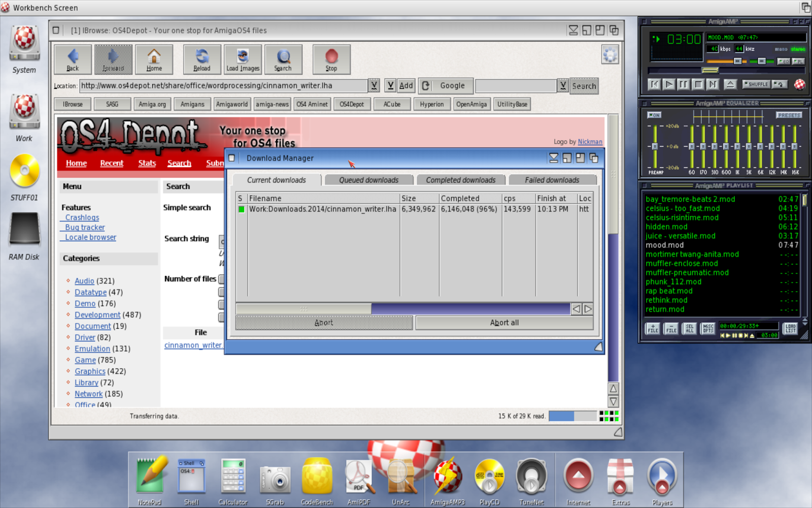This screenshot has height=508, width=812.
Task: Open the Location URL history dropdown
Action: pyautogui.click(x=374, y=85)
